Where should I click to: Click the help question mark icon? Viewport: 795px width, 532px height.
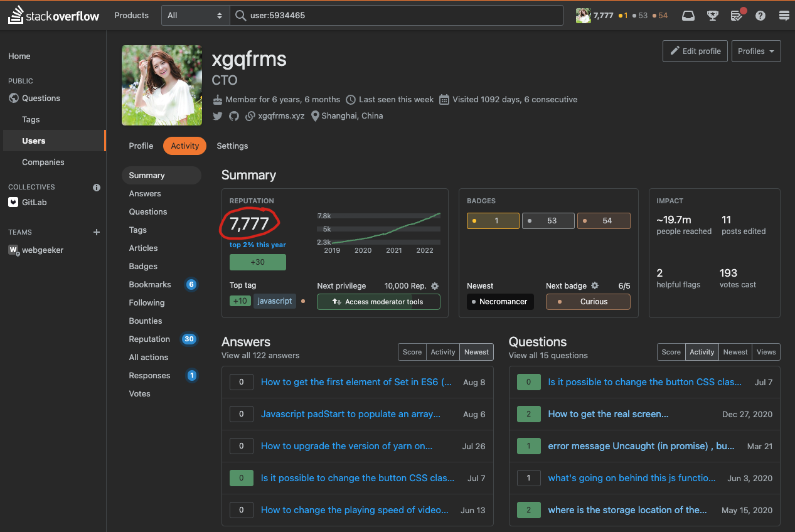(760, 16)
